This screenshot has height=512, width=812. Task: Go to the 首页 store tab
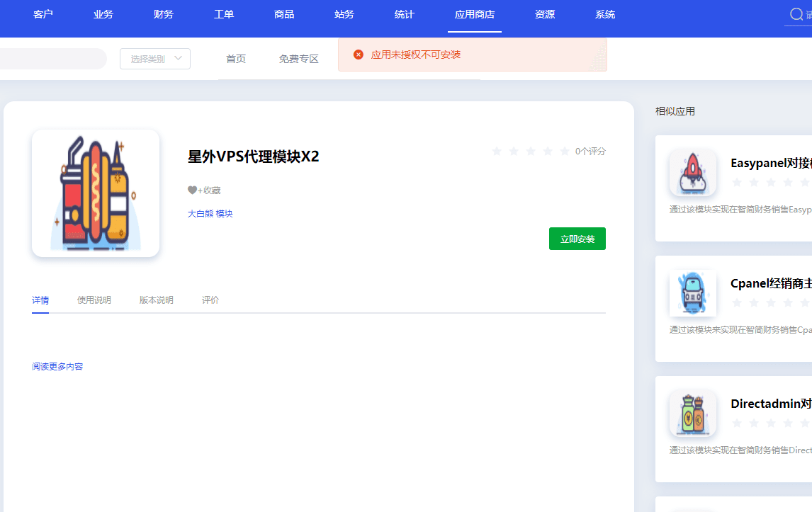pos(236,59)
